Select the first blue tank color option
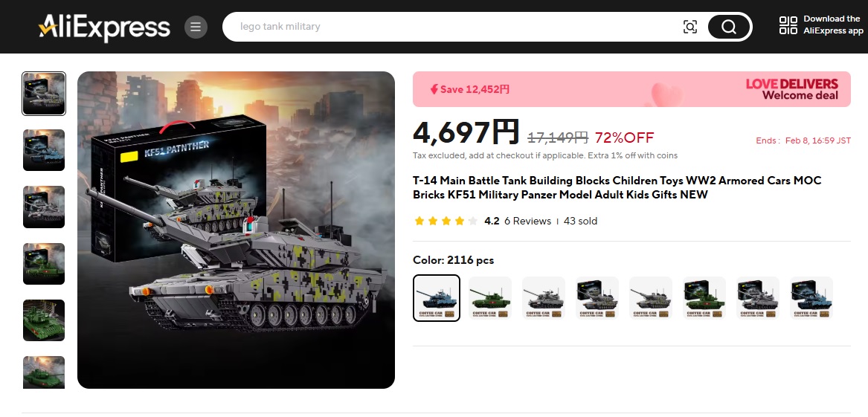 point(436,298)
